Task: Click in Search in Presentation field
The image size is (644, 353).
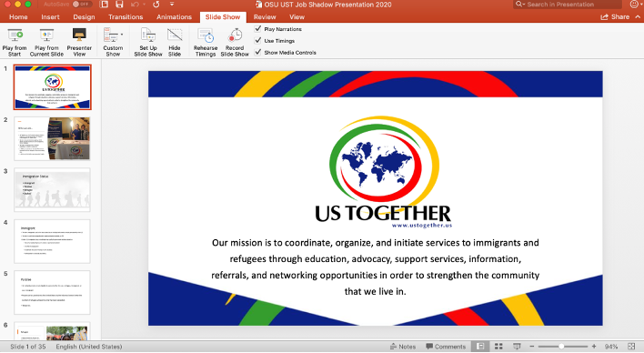Action: tap(568, 5)
